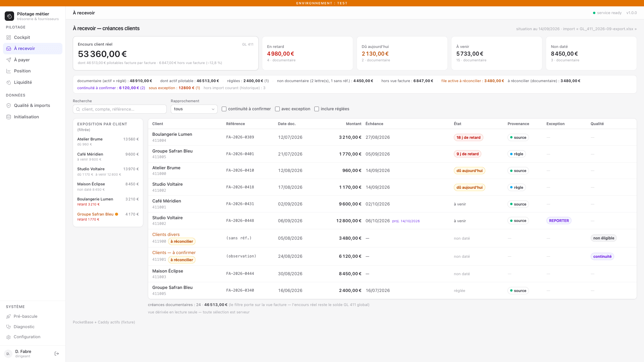Viewport: 644px width, 362px height.
Task: Click the Pilotage métier app logo
Action: click(9, 16)
